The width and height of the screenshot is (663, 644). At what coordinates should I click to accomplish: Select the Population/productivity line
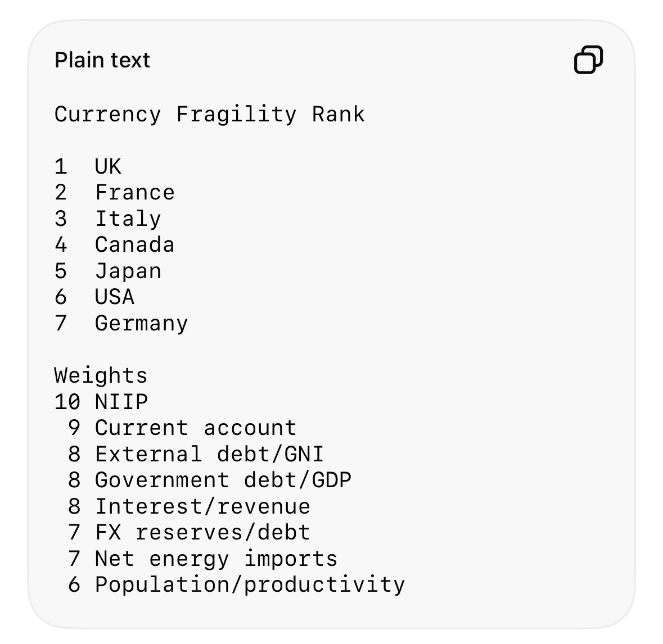coord(236,585)
